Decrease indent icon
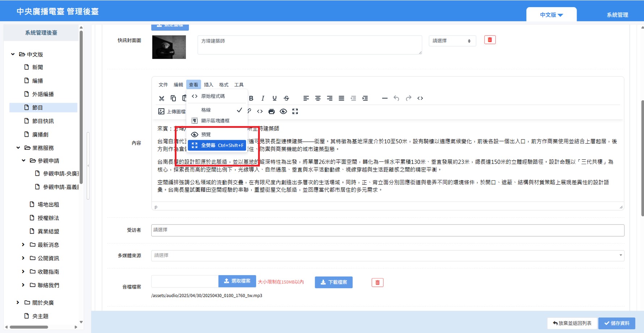Image resolution: width=644 pixels, height=333 pixels. 353,98
